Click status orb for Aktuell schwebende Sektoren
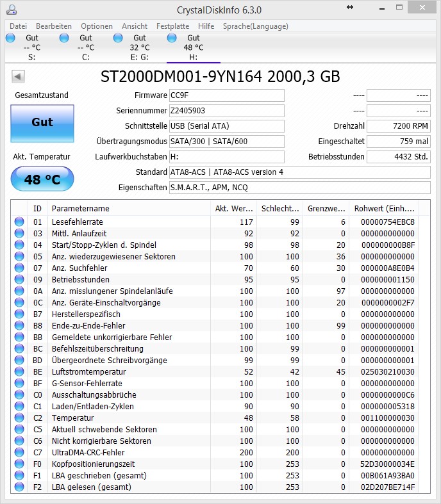 [x=19, y=429]
